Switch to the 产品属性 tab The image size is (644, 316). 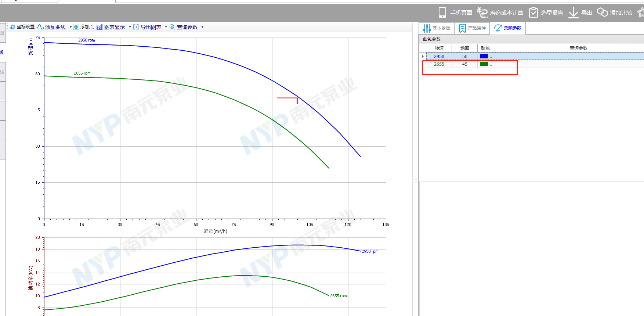click(x=472, y=28)
